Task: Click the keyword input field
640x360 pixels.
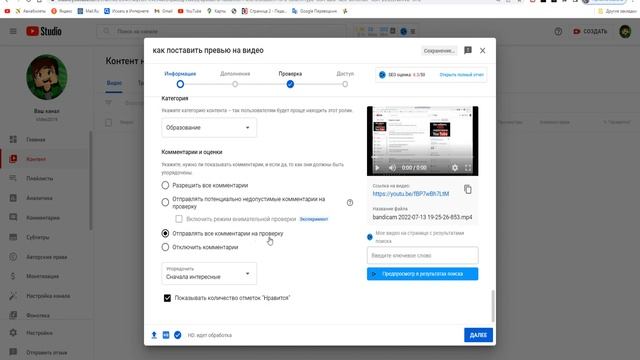Action: click(422, 256)
